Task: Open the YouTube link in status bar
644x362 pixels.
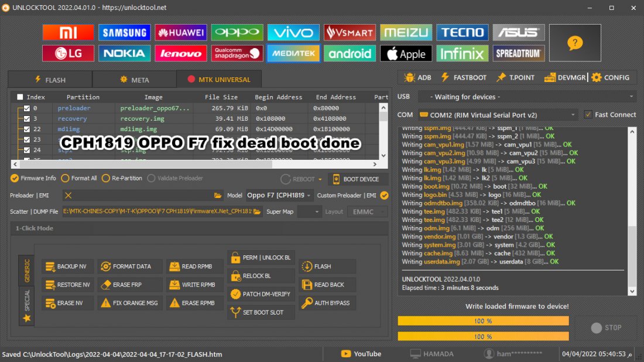Action: tap(361, 354)
